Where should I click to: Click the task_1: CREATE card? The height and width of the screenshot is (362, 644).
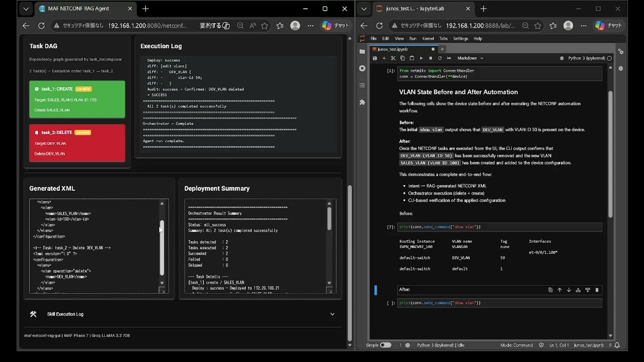77,99
